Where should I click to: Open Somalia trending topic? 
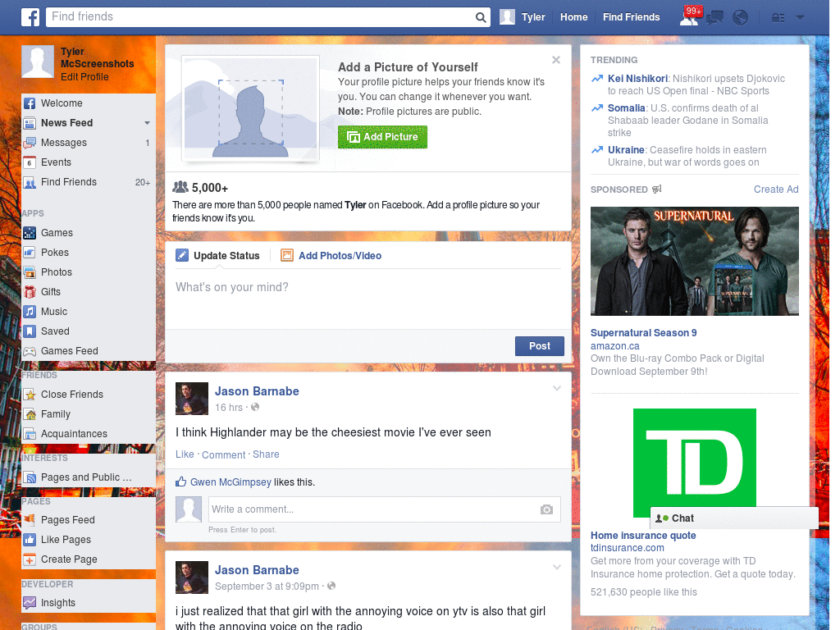point(626,108)
